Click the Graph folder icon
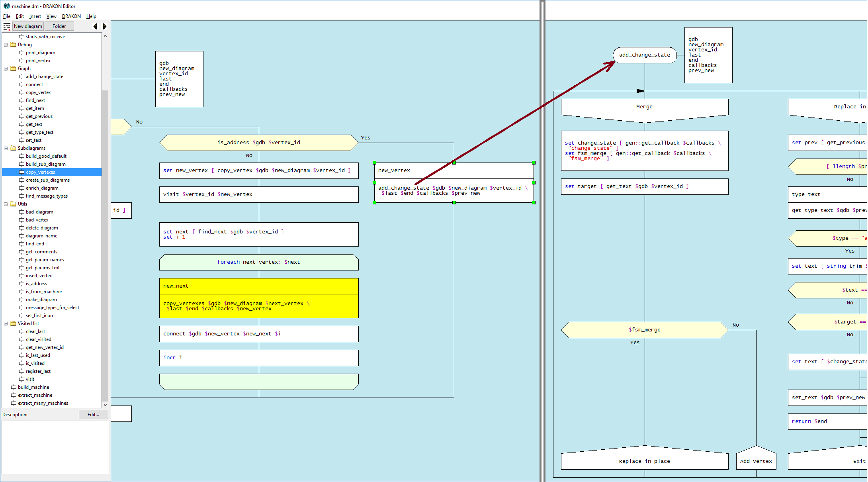868x482 pixels. coord(13,69)
